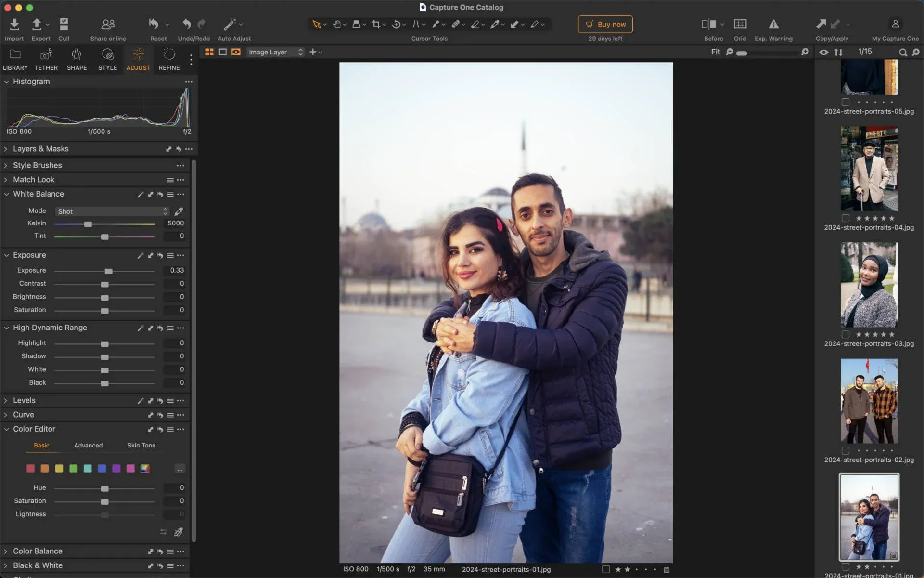924x578 pixels.
Task: Check the selection box on 2024-street-portraits-03.jpg
Action: [846, 335]
